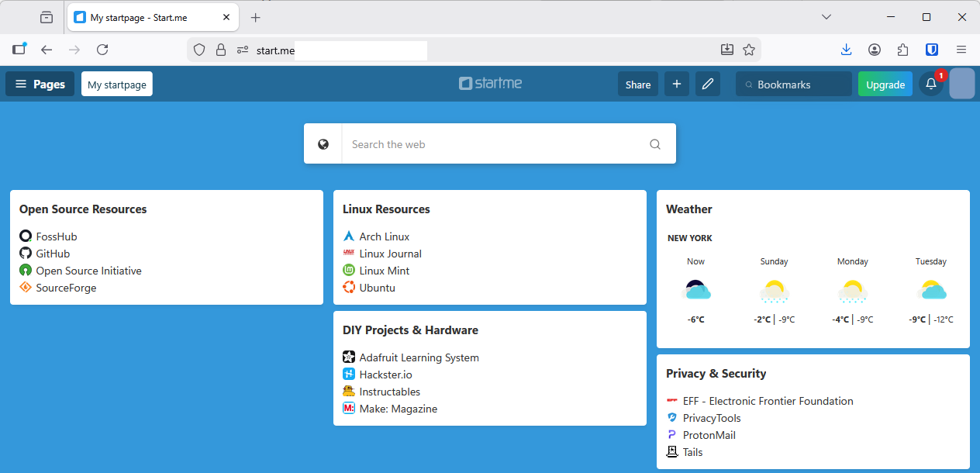
Task: Click the Linux Mint logo icon
Action: coord(349,271)
